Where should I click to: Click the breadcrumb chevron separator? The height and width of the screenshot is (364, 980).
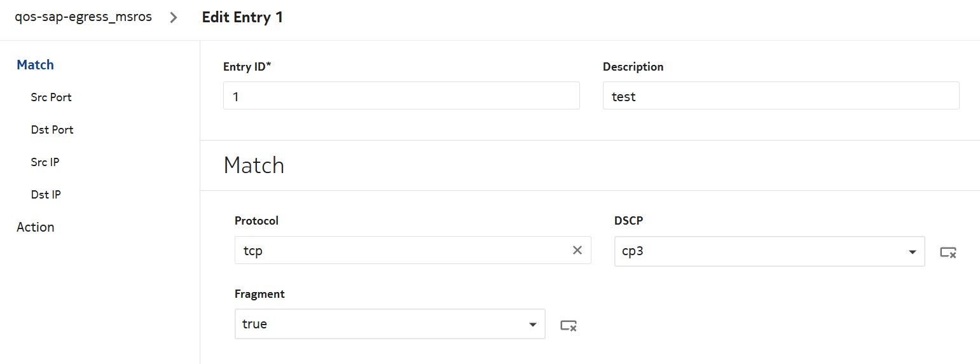[174, 18]
